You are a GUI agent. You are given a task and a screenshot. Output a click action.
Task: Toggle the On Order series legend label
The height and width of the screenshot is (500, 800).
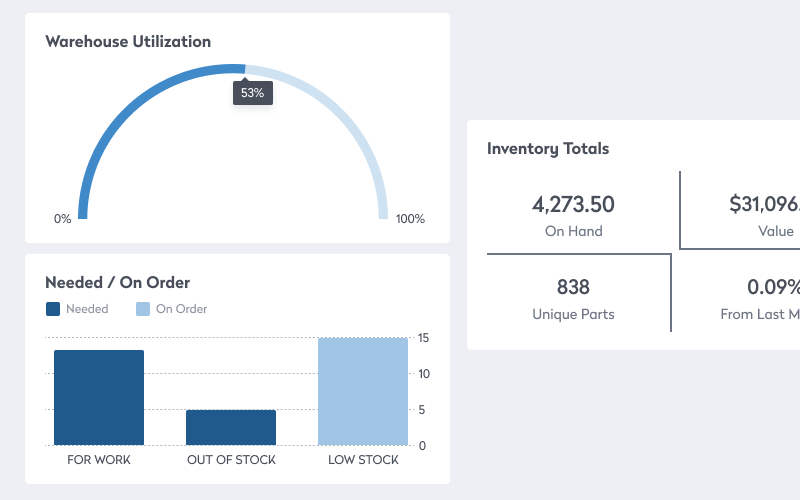point(181,309)
